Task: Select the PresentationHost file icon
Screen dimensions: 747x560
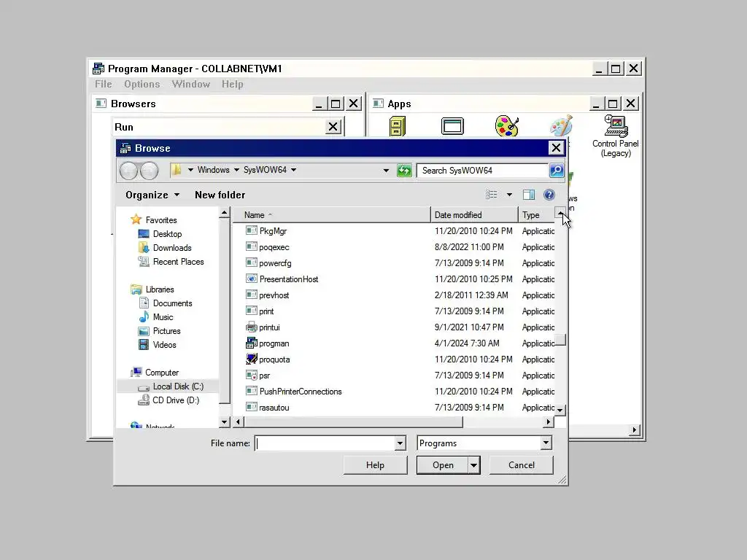Action: point(252,279)
